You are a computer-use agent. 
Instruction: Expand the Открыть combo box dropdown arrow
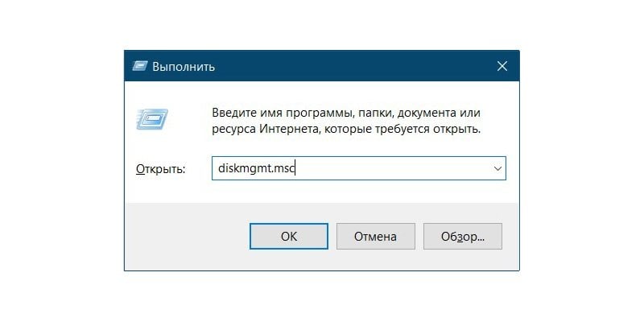click(497, 168)
